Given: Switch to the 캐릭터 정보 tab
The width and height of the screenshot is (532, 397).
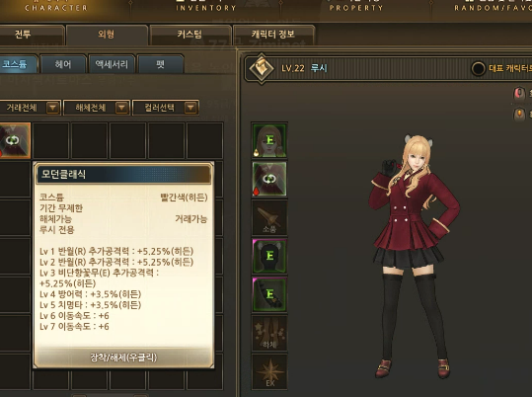Looking at the screenshot, I should [273, 35].
